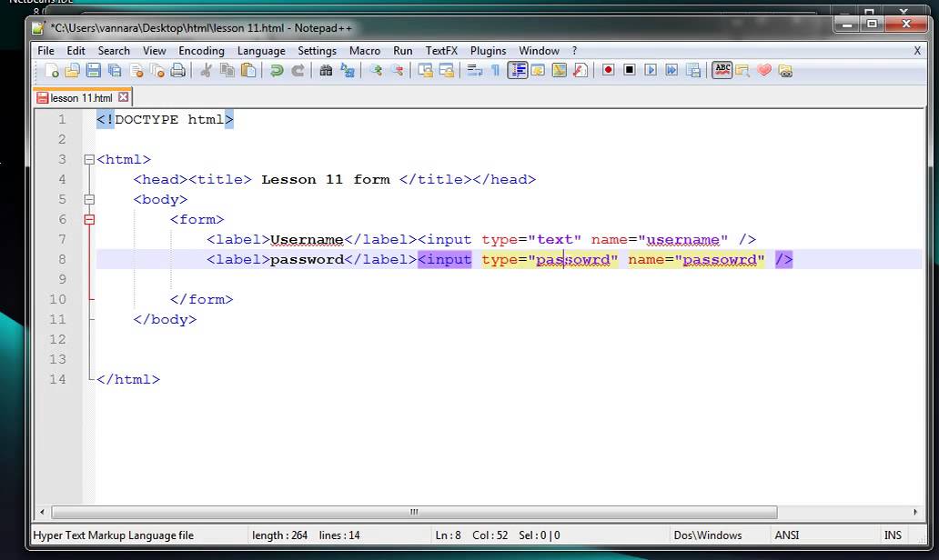Toggle Word Wrap in the toolbar
Screen dimensions: 939x560
(x=475, y=71)
